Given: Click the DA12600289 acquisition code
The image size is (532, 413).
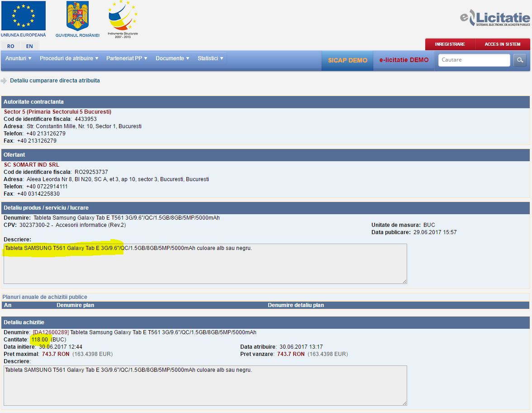Looking at the screenshot, I should 51,332.
